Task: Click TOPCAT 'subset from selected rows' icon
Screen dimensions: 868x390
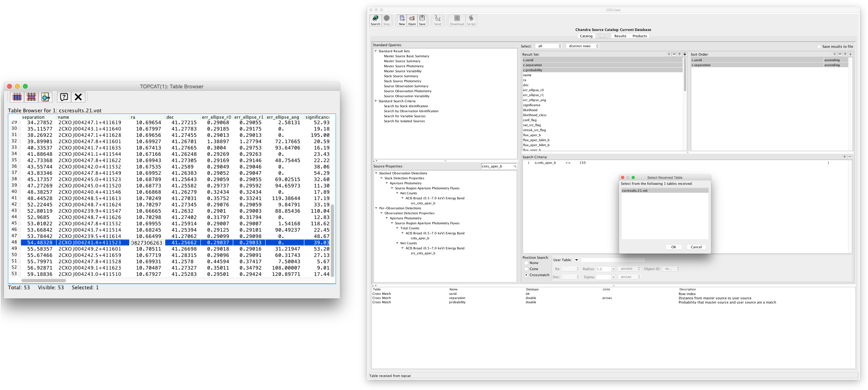Action: (x=17, y=97)
